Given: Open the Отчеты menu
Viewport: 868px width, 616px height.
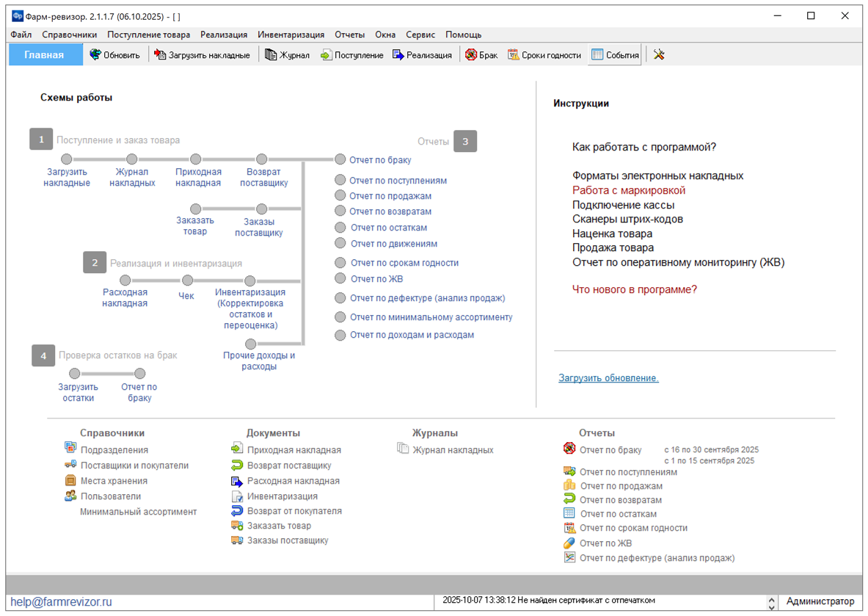Looking at the screenshot, I should (x=349, y=35).
